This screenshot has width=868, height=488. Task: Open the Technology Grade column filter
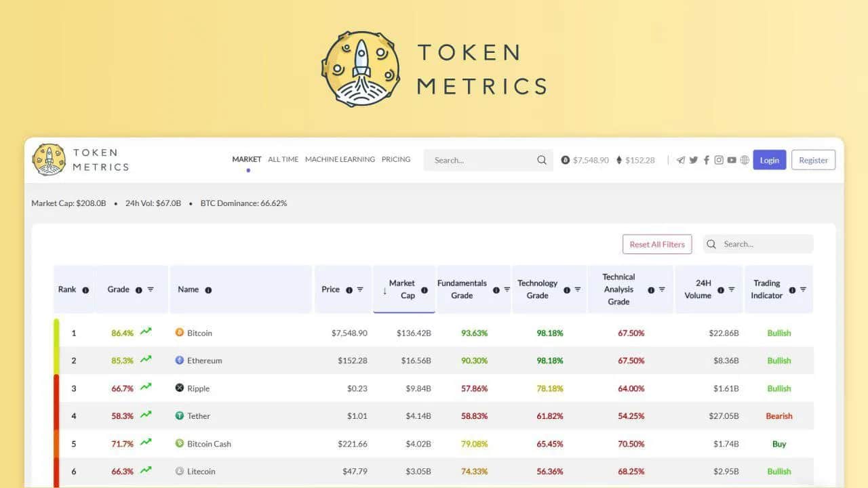pyautogui.click(x=578, y=289)
